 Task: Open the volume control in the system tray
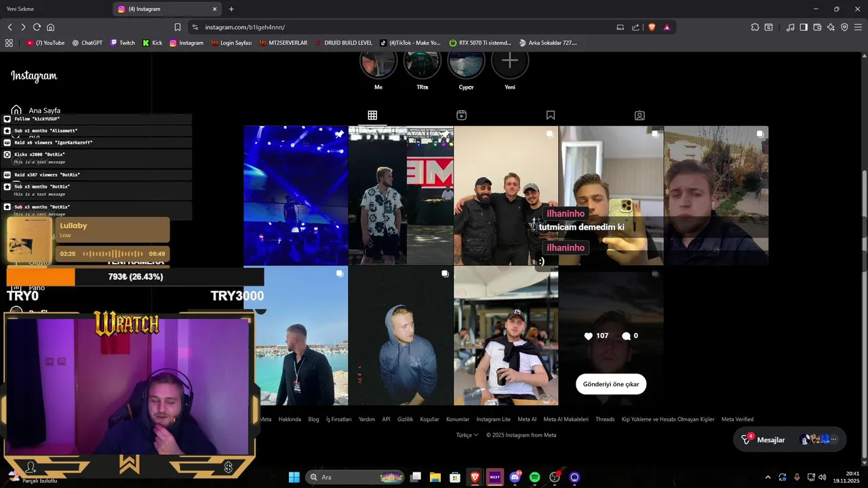tap(823, 477)
